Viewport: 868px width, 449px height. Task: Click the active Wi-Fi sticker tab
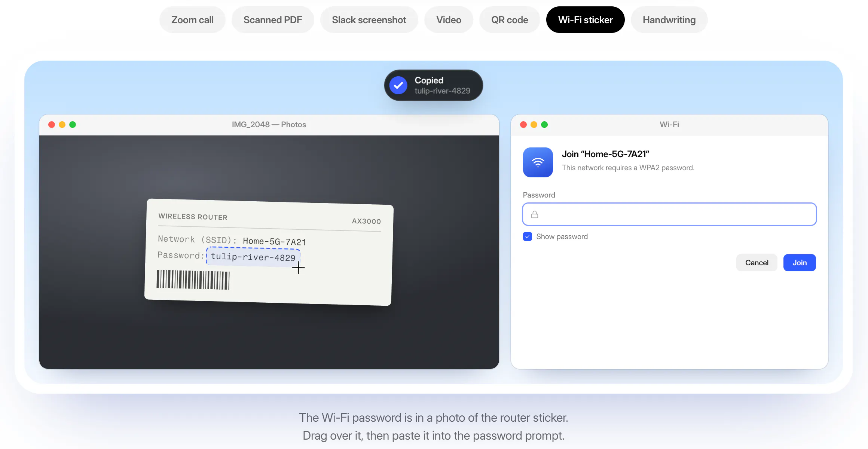(x=585, y=20)
